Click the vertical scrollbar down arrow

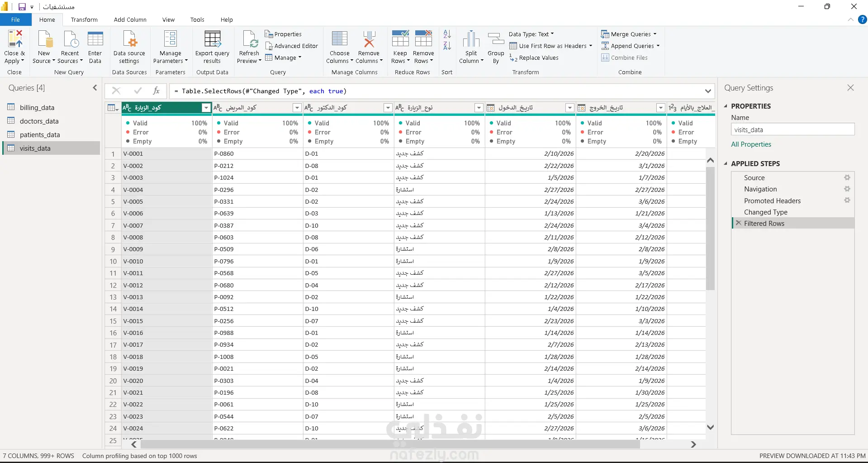(710, 427)
